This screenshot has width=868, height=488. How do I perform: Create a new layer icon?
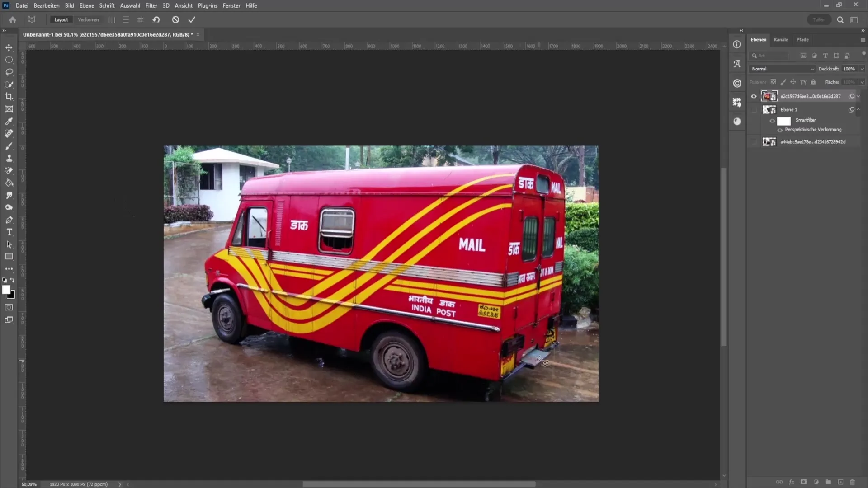[840, 482]
